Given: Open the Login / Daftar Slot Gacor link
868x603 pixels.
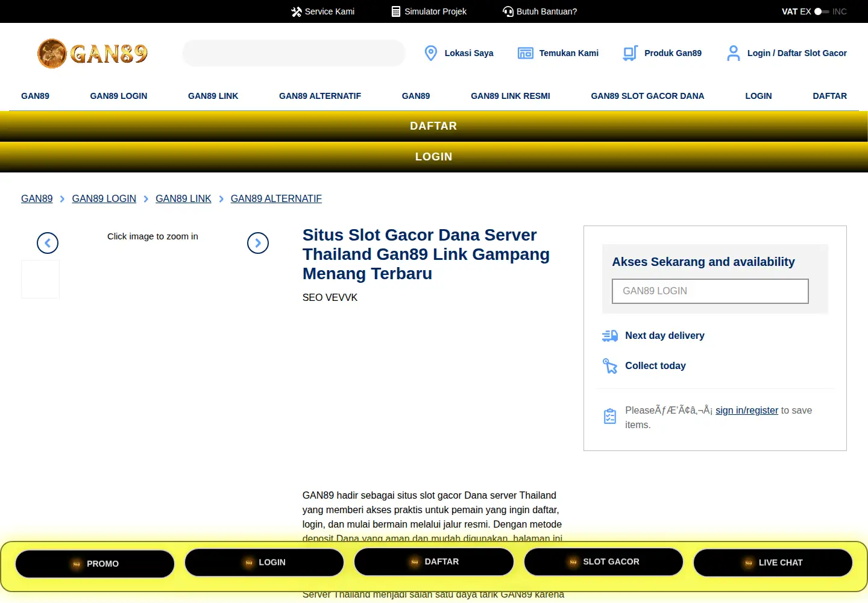Looking at the screenshot, I should 797,53.
